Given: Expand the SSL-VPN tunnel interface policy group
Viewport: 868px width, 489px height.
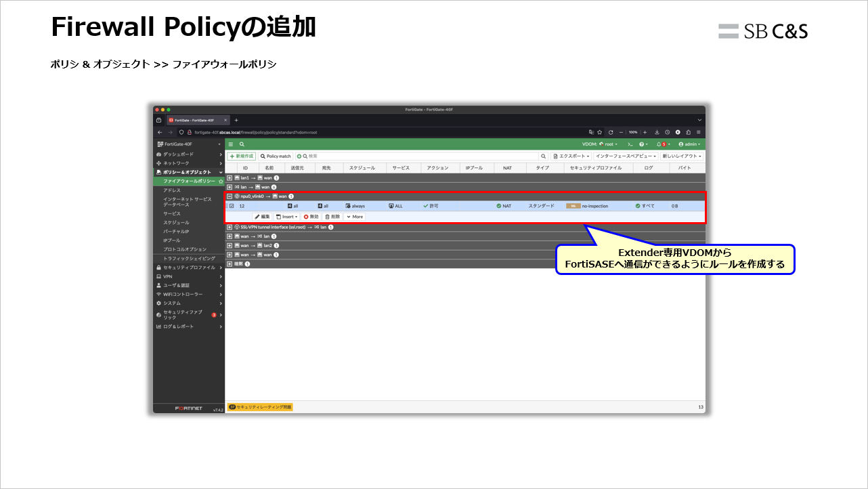Looking at the screenshot, I should coord(230,227).
